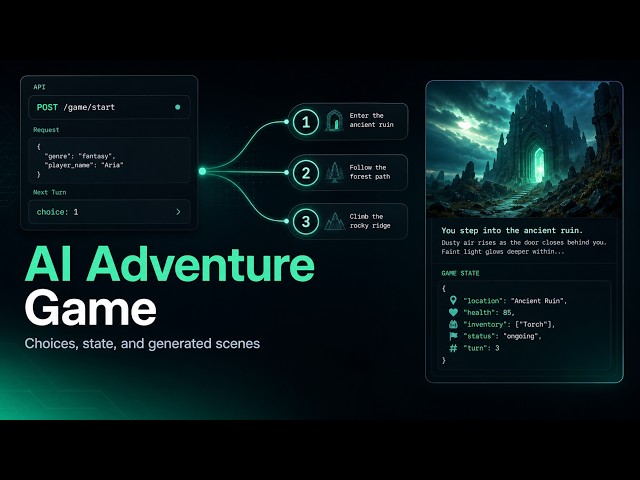
Task: Click the "Dusty air rises" description line
Action: [524, 242]
